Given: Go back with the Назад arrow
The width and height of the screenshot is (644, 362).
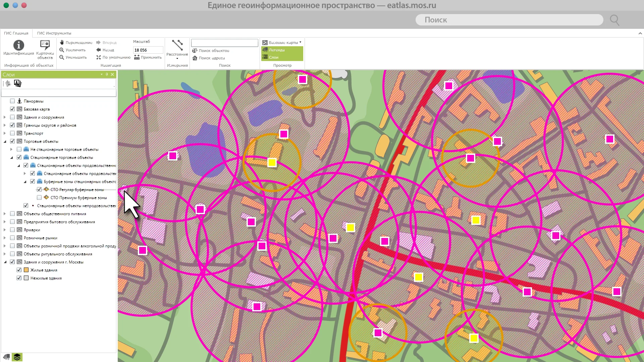Looking at the screenshot, I should click(105, 50).
